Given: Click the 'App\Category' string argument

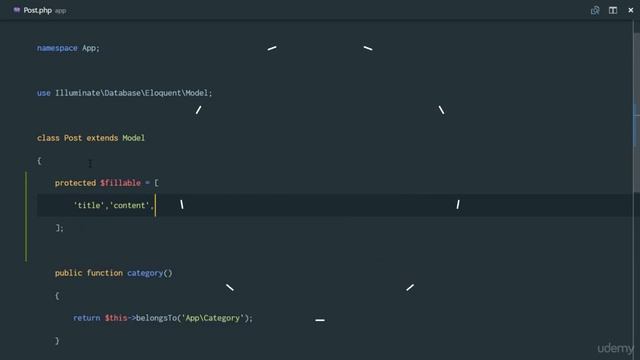Looking at the screenshot, I should (213, 318).
